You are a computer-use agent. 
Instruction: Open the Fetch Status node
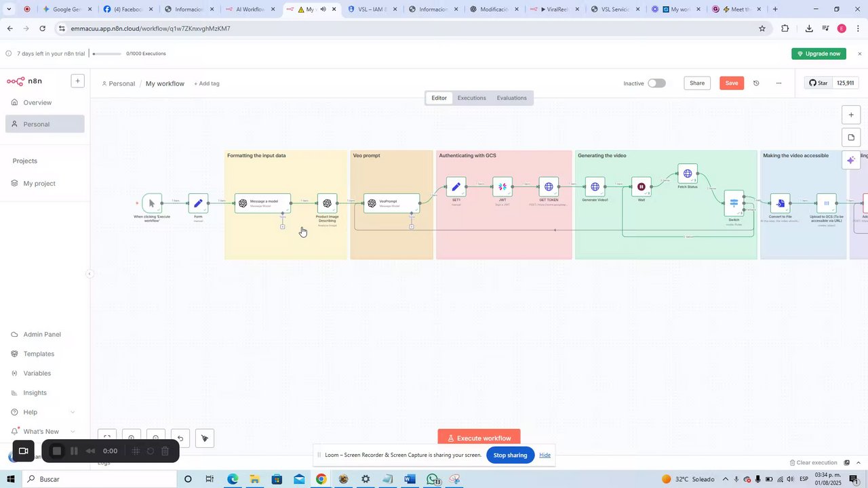(688, 174)
